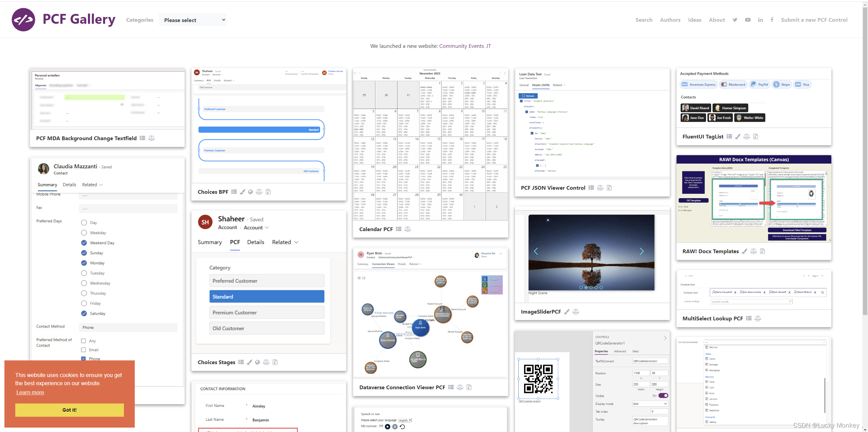Check the Tuesday option
The image size is (868, 432).
[x=84, y=273]
